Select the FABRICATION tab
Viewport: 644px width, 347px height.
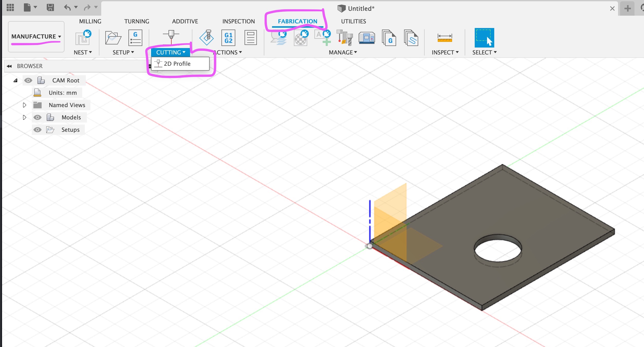pyautogui.click(x=297, y=21)
